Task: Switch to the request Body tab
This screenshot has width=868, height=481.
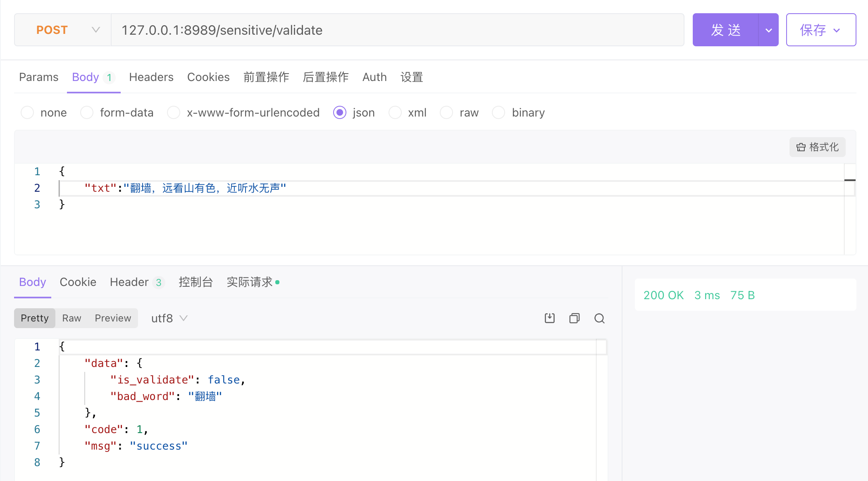Action: [x=93, y=77]
